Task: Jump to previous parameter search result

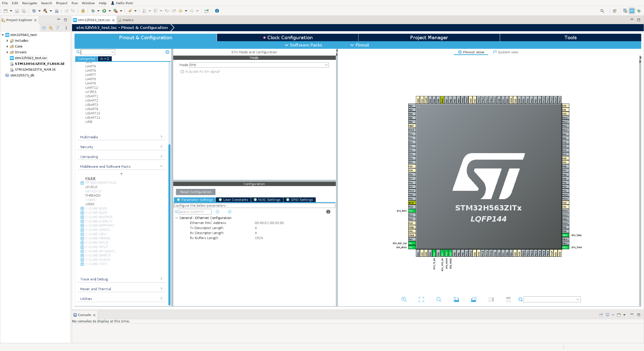Action: (x=218, y=212)
